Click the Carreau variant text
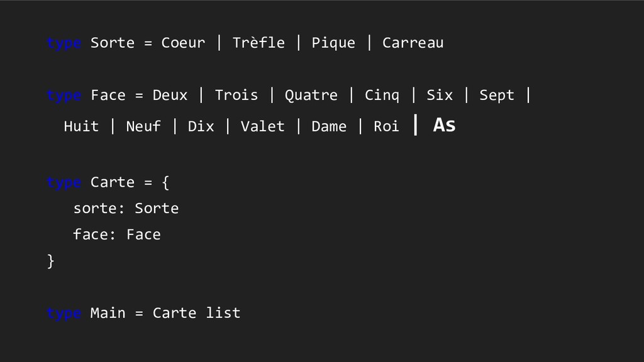This screenshot has height=362, width=644. tap(413, 43)
